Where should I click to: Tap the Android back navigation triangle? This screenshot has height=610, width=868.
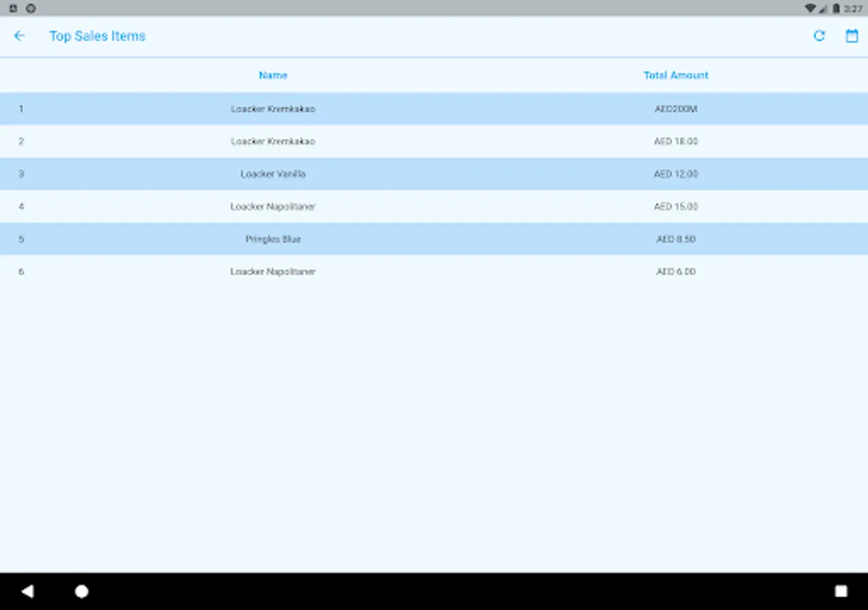pyautogui.click(x=27, y=591)
